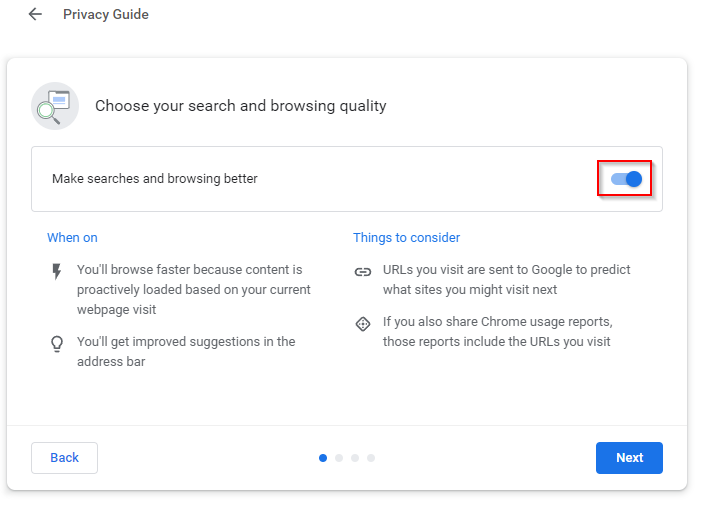Click the Privacy Guide title text
Viewport: 703px width, 508px height.
point(106,14)
